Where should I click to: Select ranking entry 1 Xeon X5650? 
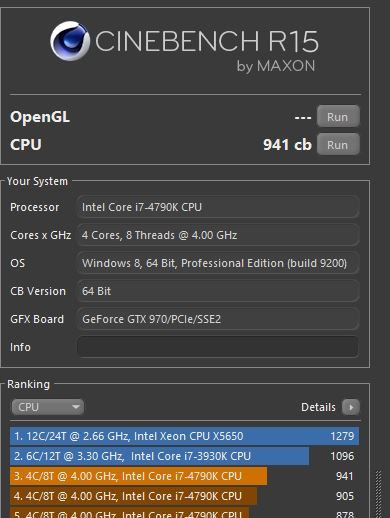coord(184,436)
